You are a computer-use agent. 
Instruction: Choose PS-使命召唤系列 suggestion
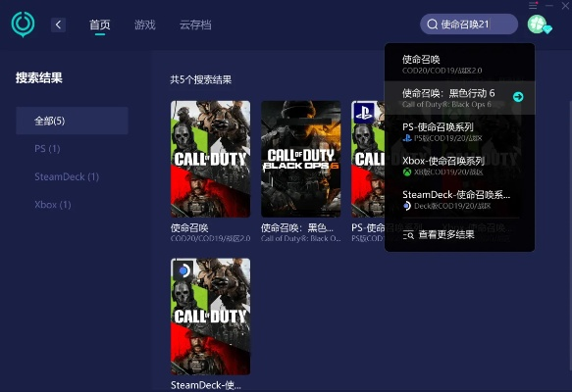459,131
